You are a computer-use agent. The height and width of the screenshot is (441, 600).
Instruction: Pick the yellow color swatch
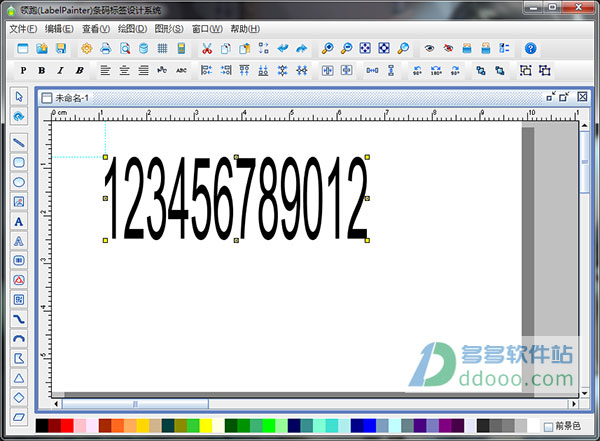pos(206,426)
